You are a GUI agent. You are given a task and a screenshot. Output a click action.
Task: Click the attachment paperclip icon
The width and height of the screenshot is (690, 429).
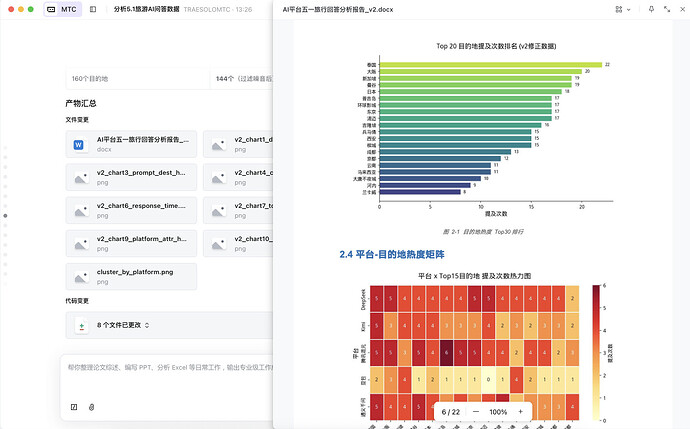92,407
